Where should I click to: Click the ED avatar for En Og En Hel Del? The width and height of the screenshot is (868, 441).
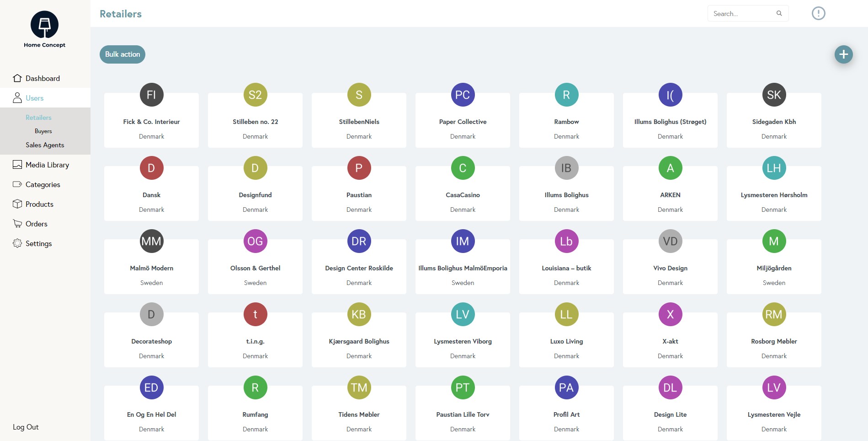151,387
